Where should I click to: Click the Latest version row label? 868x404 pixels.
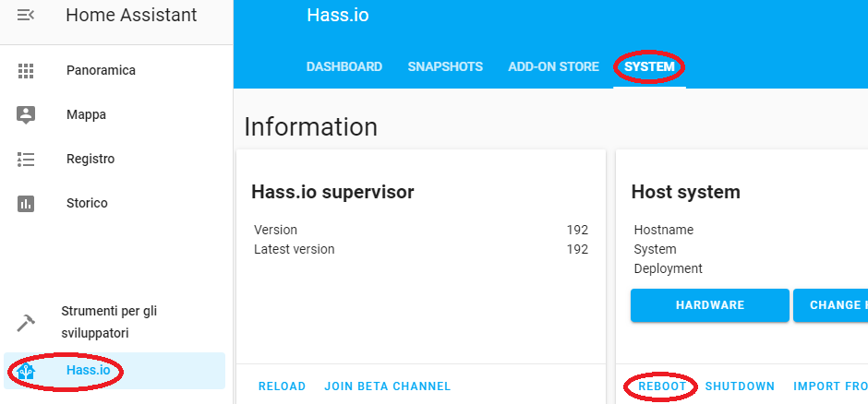294,249
